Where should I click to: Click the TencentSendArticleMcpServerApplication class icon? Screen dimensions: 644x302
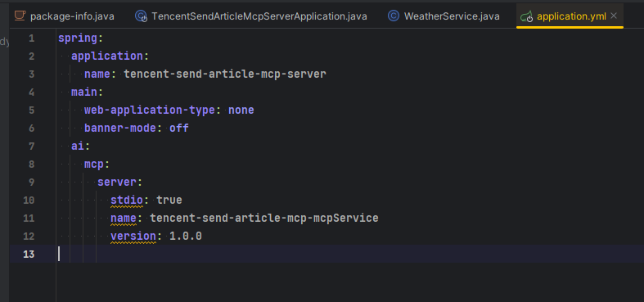click(x=142, y=16)
